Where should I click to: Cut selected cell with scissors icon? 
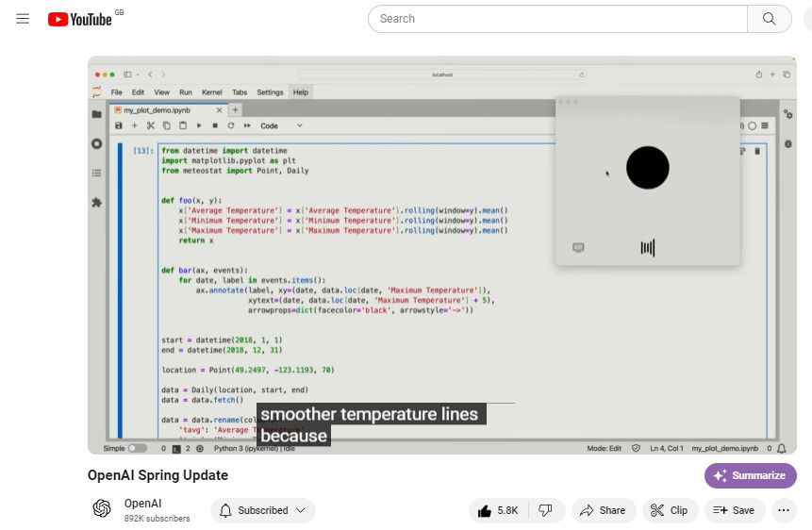point(151,125)
